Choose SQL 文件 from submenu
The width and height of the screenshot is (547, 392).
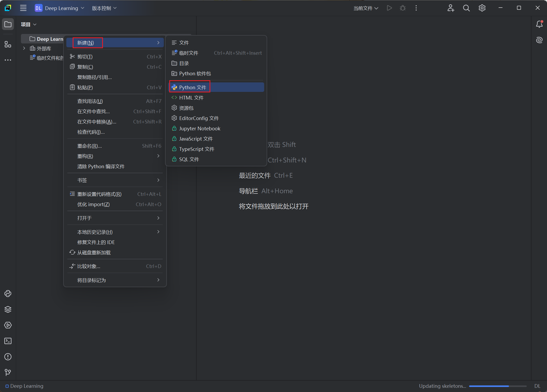216,159
